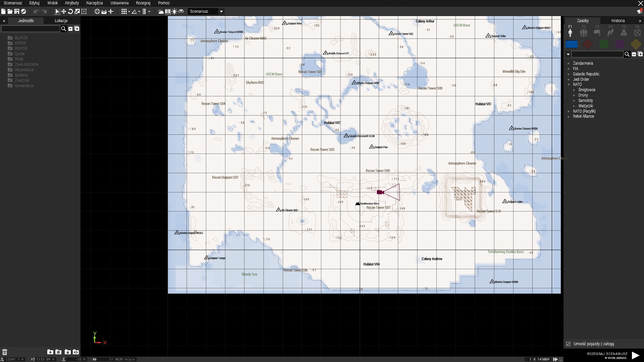
Task: Select the scaling widget
Action: point(77,11)
